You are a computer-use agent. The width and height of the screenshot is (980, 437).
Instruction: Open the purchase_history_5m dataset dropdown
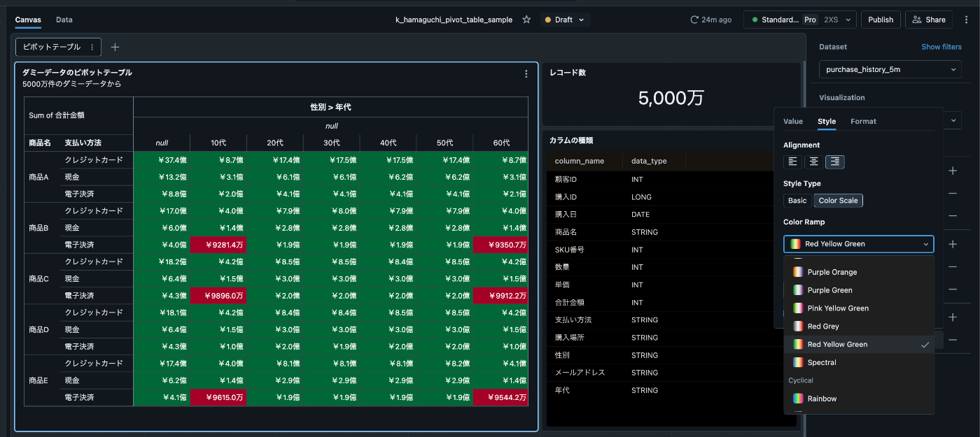pyautogui.click(x=890, y=69)
